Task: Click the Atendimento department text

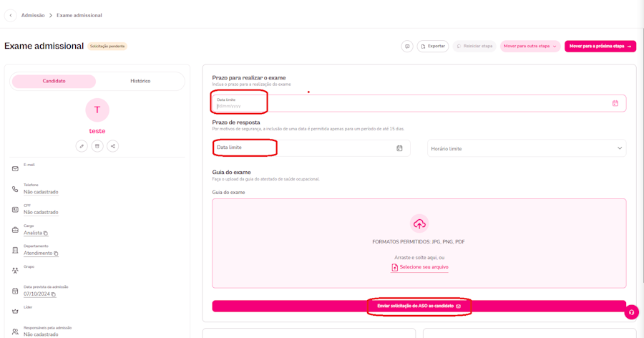Action: coord(38,253)
